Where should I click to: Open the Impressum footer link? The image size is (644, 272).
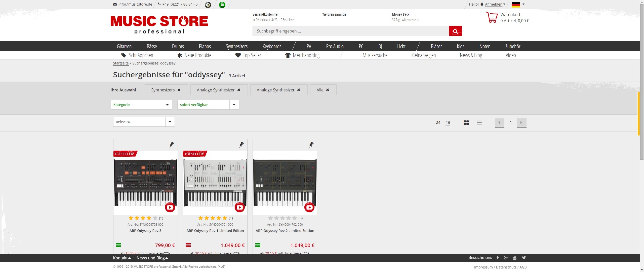(483, 267)
